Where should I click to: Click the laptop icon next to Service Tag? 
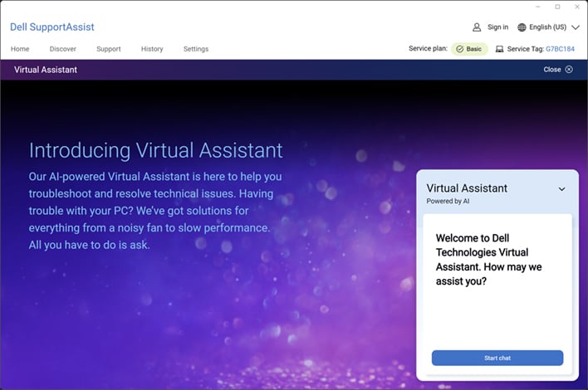click(499, 49)
